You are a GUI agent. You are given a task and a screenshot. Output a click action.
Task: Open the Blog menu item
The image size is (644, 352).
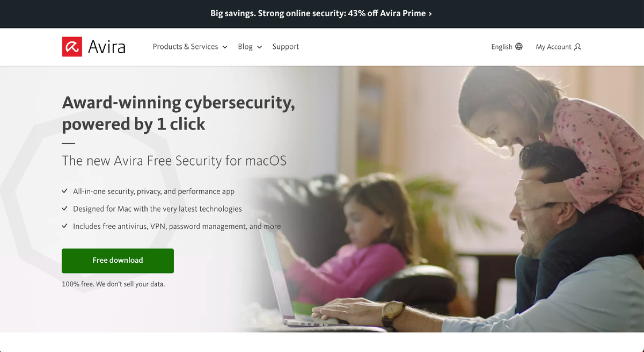coord(250,47)
